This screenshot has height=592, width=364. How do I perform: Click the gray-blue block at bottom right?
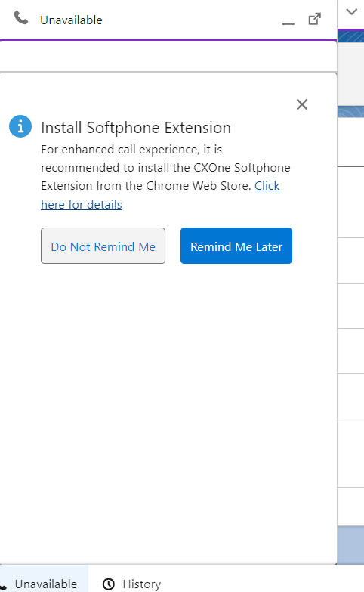click(x=351, y=545)
